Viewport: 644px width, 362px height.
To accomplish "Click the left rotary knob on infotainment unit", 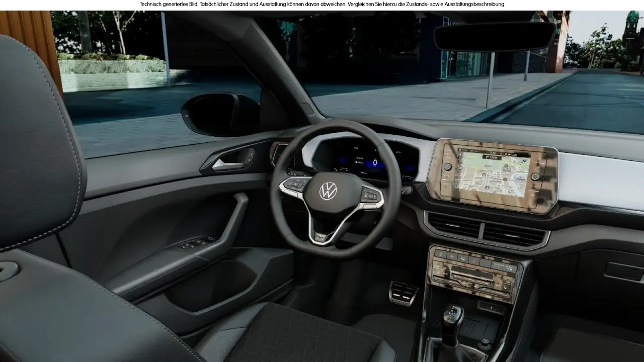I will (446, 167).
